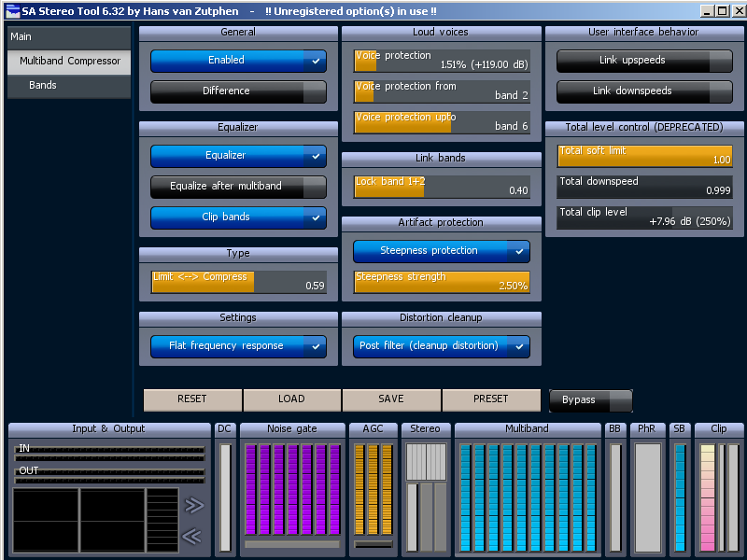Click the User interface behavior header
The height and width of the screenshot is (560, 747).
(644, 33)
